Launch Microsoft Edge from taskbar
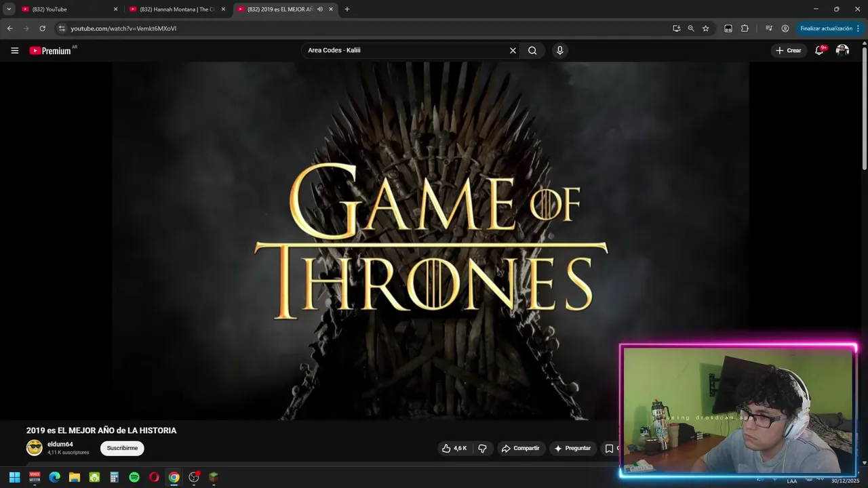The width and height of the screenshot is (868, 488). [54, 477]
